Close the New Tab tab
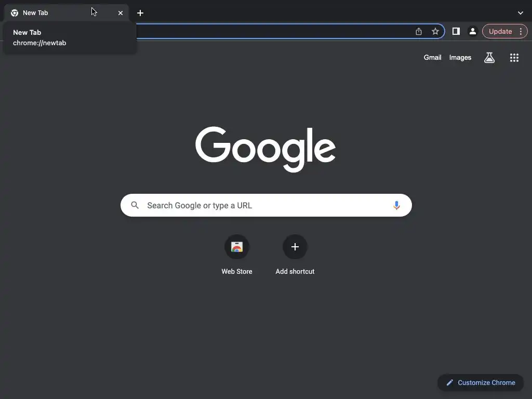 click(x=121, y=13)
